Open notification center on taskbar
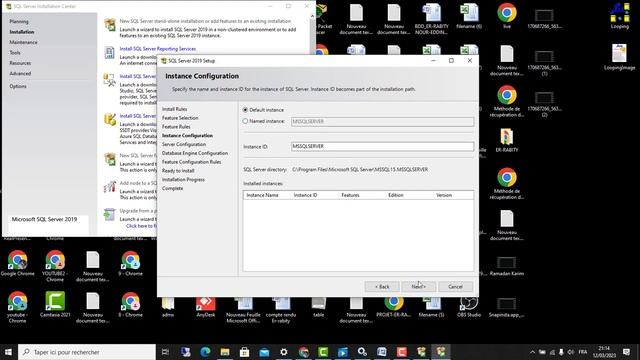This screenshot has height=360, width=640. pos(627,352)
